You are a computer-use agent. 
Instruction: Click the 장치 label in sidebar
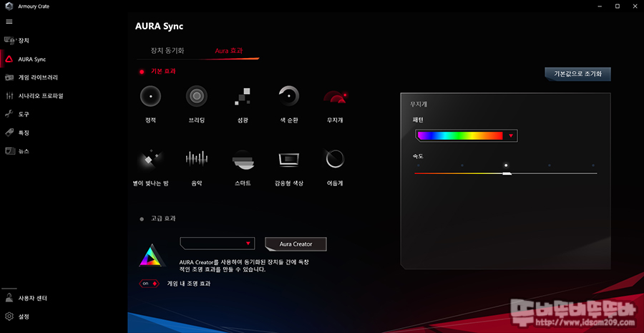24,41
